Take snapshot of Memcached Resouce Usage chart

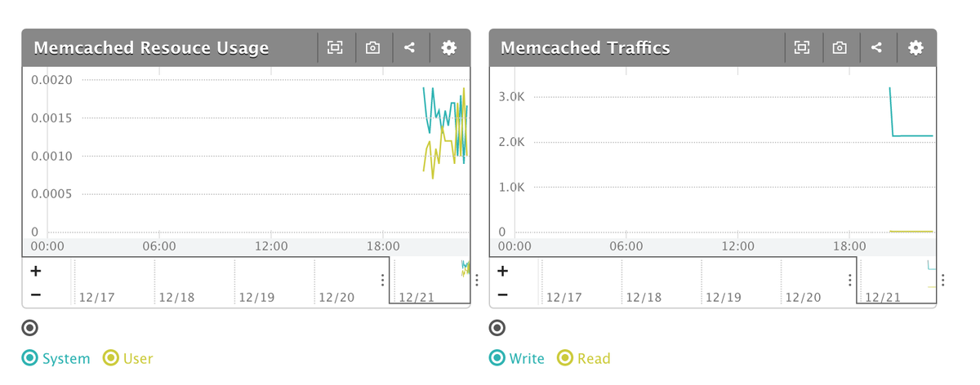click(x=372, y=48)
